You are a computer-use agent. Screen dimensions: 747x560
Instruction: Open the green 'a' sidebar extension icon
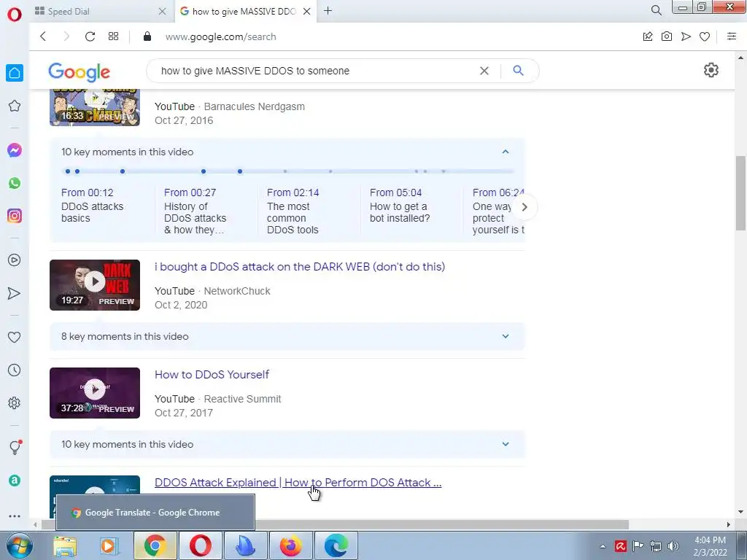tap(15, 481)
